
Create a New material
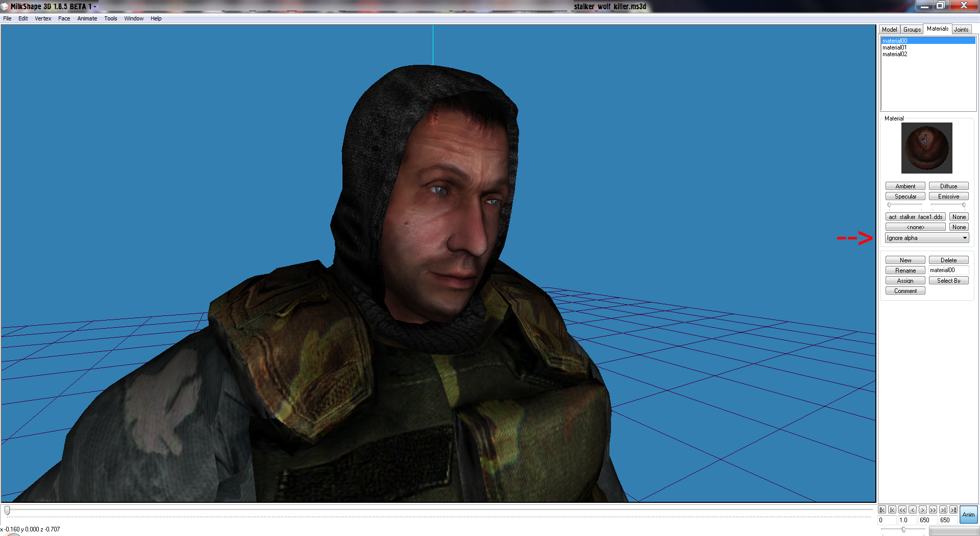(x=905, y=260)
